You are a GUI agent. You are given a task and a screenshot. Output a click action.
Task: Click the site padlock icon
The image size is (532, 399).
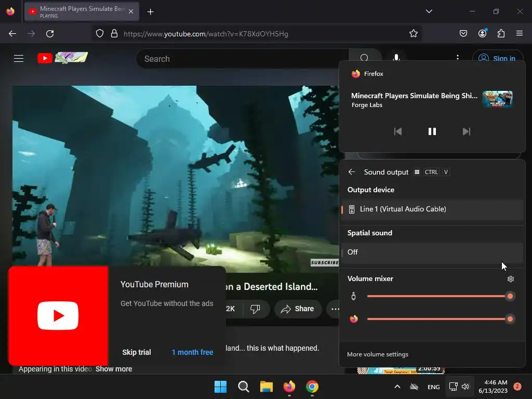click(x=114, y=34)
